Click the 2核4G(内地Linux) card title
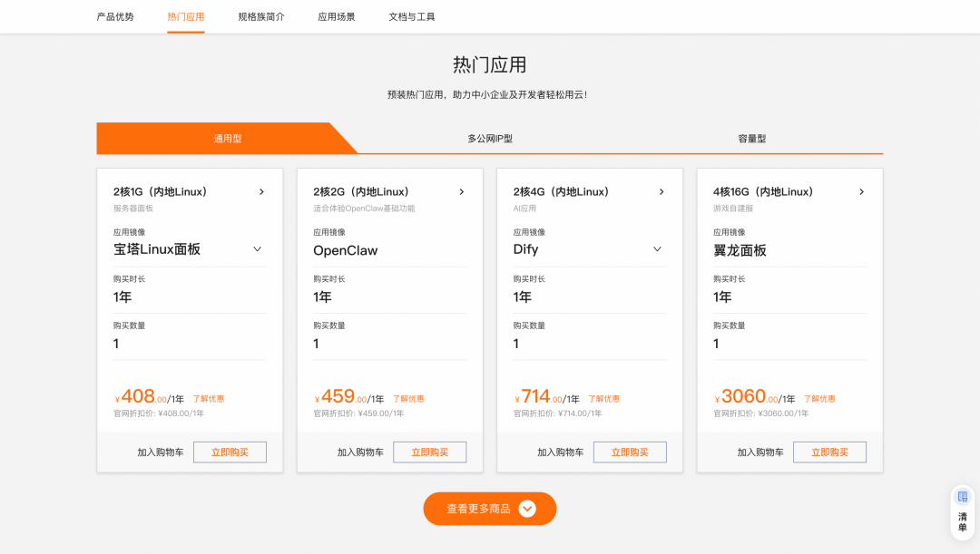Screen dimensions: 980x554 tap(562, 191)
